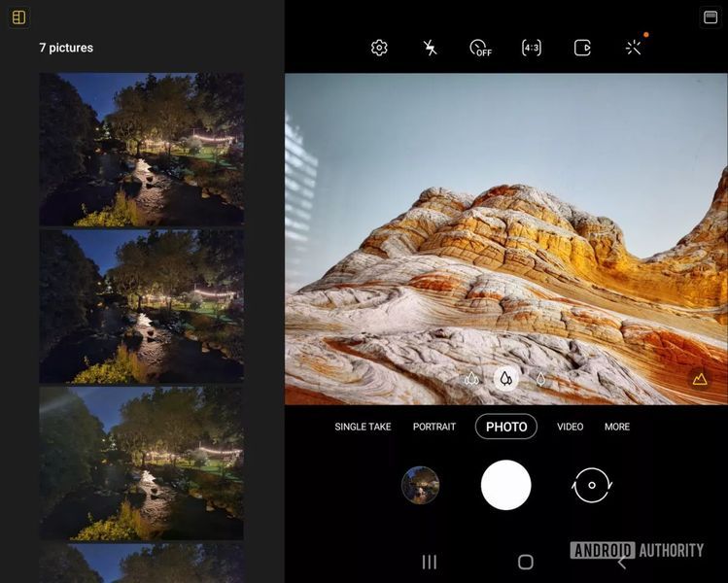Select the ultra-wide lens three-trees icon
The height and width of the screenshot is (583, 728).
coord(471,379)
